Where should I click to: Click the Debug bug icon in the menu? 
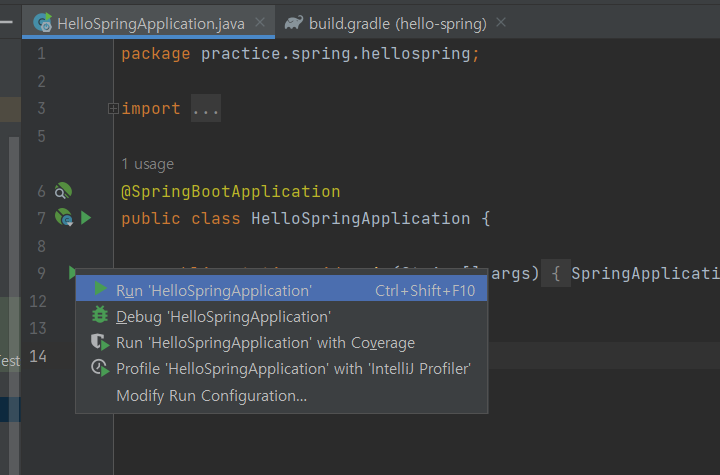click(100, 316)
